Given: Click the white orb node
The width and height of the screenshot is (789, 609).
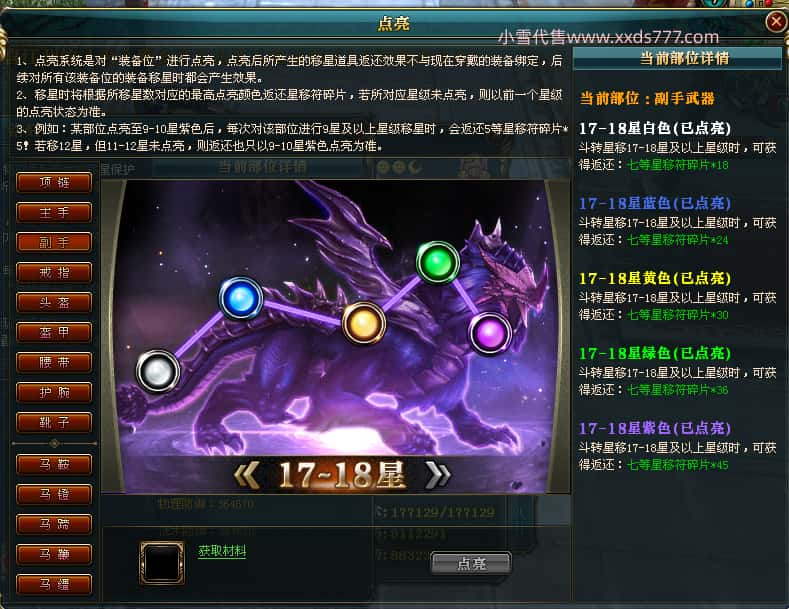Looking at the screenshot, I should [158, 371].
